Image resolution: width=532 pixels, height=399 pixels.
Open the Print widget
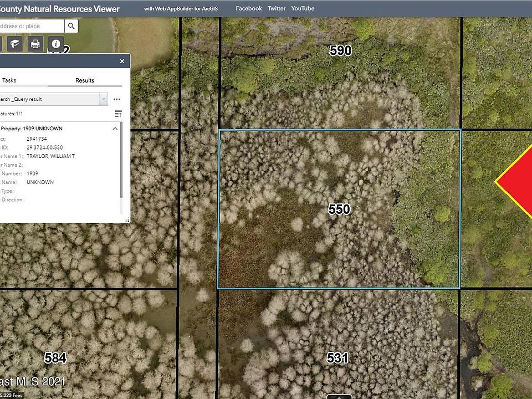click(x=35, y=44)
